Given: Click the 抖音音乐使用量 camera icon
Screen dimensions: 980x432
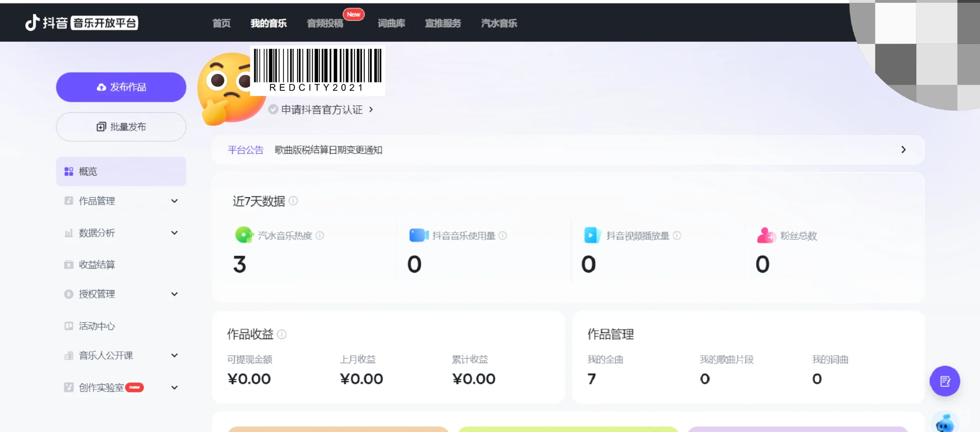Looking at the screenshot, I should pyautogui.click(x=418, y=235).
